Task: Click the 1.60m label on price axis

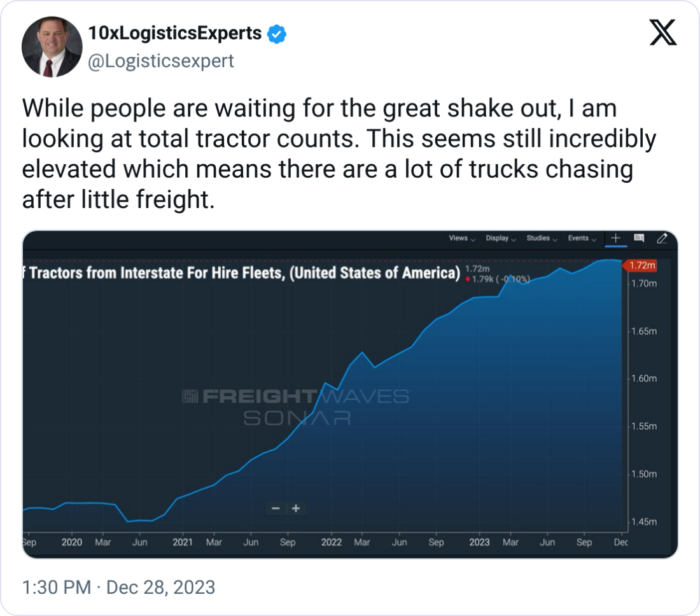Action: [645, 379]
